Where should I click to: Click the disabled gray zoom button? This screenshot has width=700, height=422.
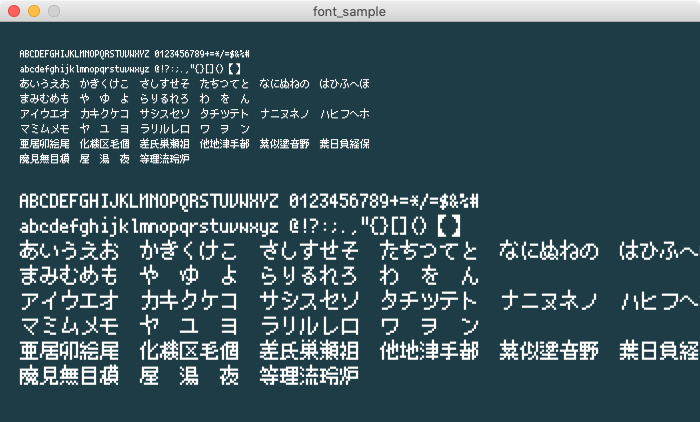[x=53, y=11]
